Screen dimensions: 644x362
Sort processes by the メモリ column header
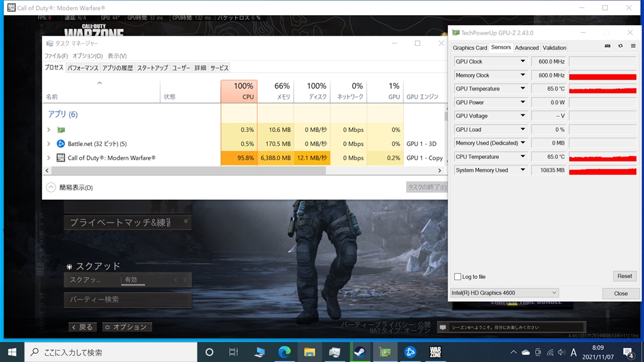point(275,91)
